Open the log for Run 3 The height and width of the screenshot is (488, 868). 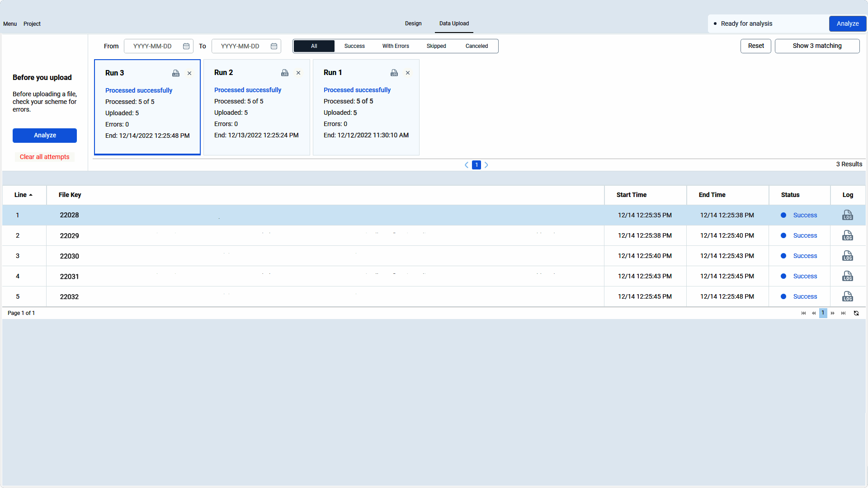coord(175,73)
